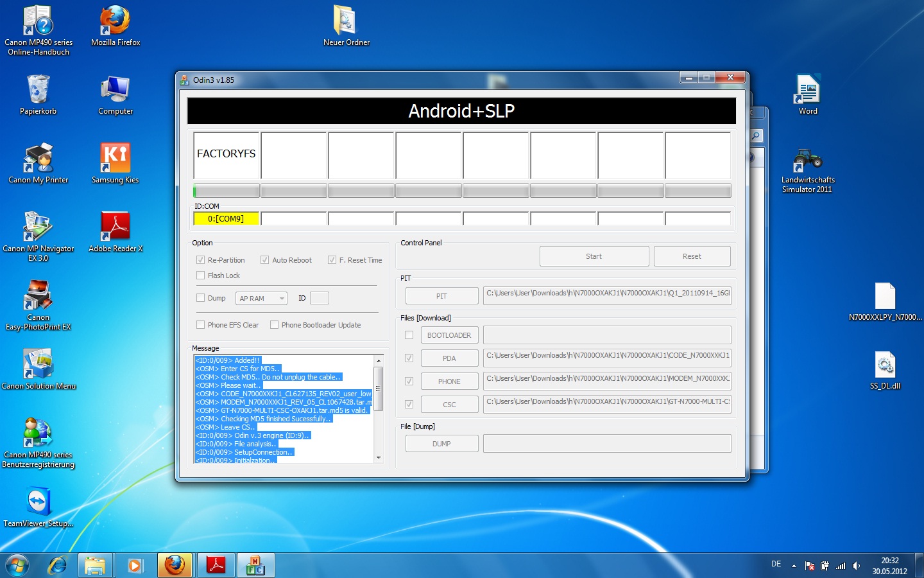Click the PDA file button
This screenshot has width=924, height=578.
tap(449, 358)
